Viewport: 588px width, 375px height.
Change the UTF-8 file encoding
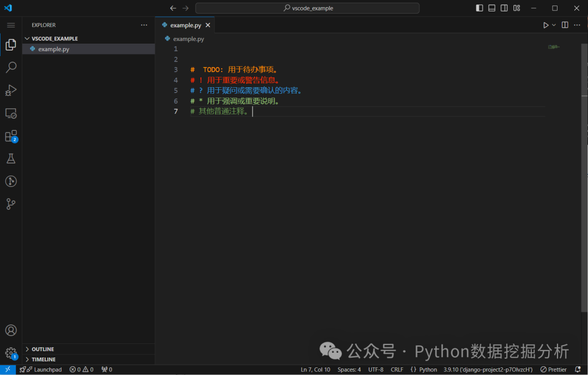(x=376, y=370)
